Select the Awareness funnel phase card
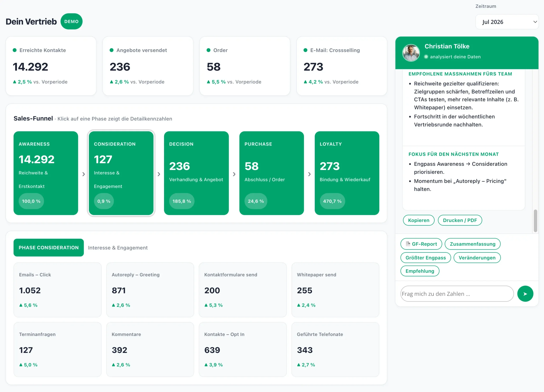This screenshot has height=392, width=544. (x=46, y=173)
